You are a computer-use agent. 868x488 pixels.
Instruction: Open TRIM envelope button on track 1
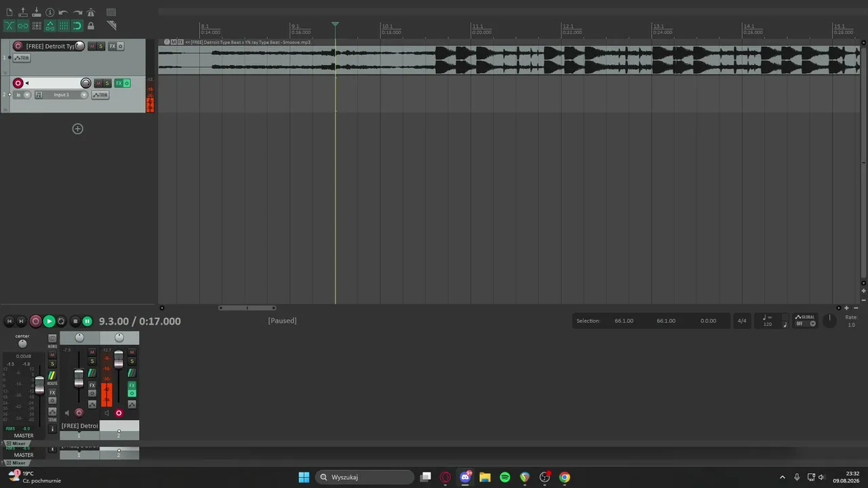[22, 58]
